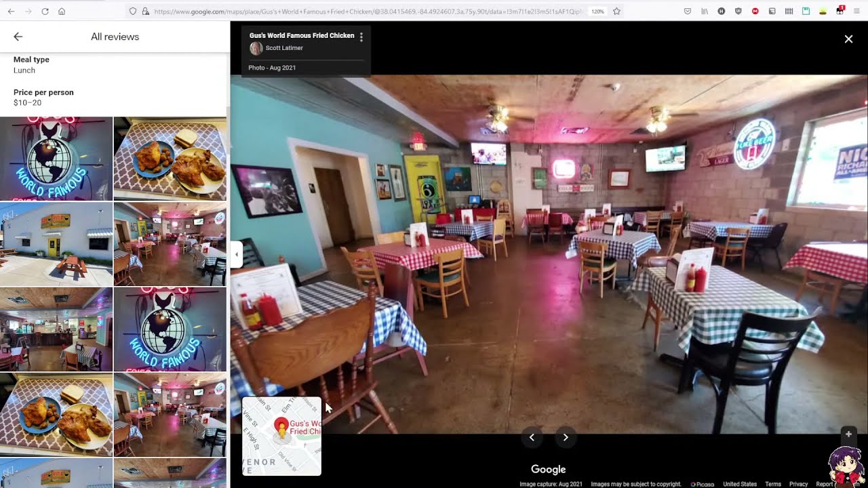Collapse the side panel using arrow handle
The image size is (868, 488).
(x=237, y=255)
